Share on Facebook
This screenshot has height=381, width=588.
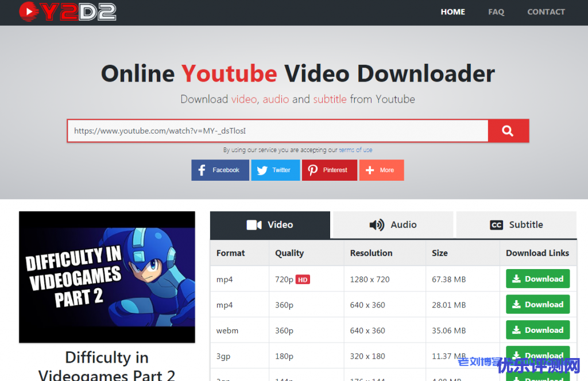[220, 170]
